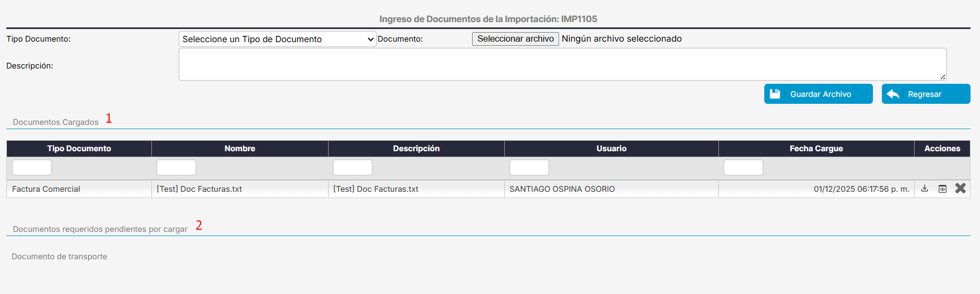Focus the Descripción text area
The height and width of the screenshot is (294, 980).
coord(562,64)
